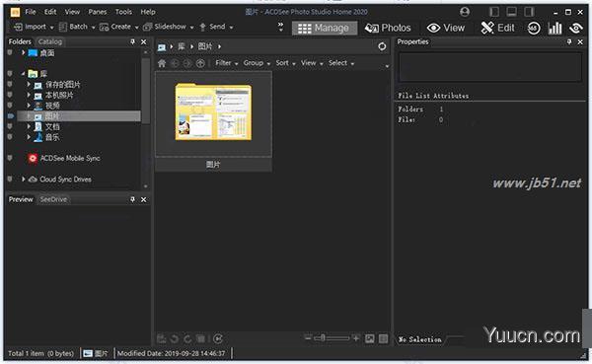Open the Edit menu in menu bar

[x=50, y=12]
